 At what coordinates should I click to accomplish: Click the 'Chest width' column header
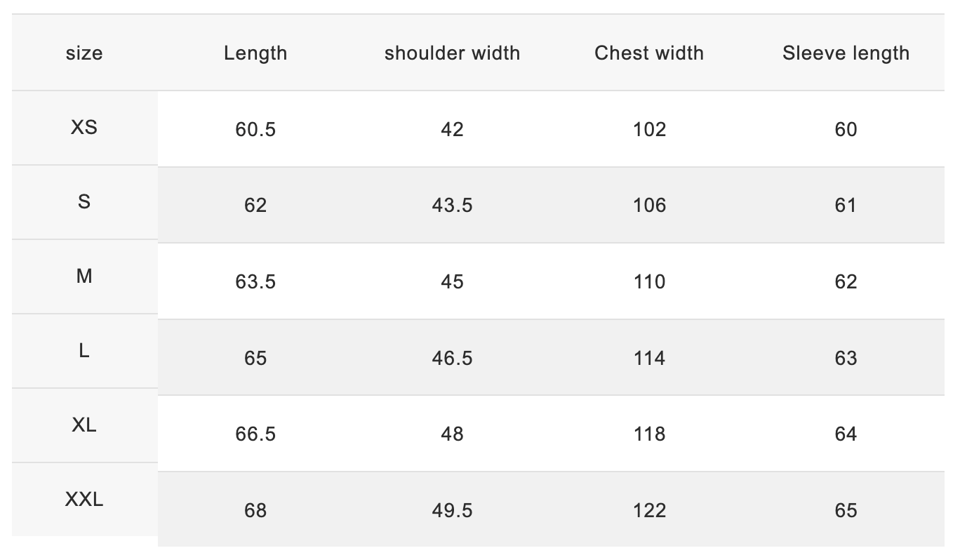(649, 53)
